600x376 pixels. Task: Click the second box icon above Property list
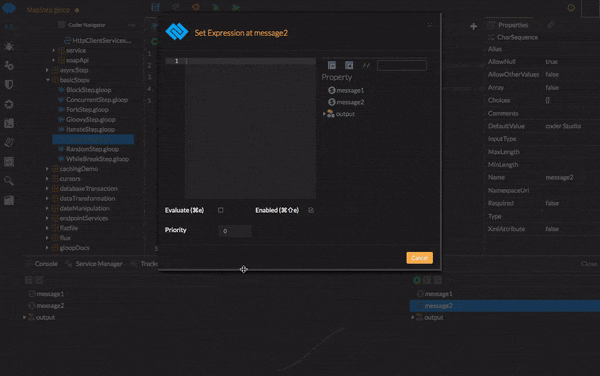click(349, 65)
